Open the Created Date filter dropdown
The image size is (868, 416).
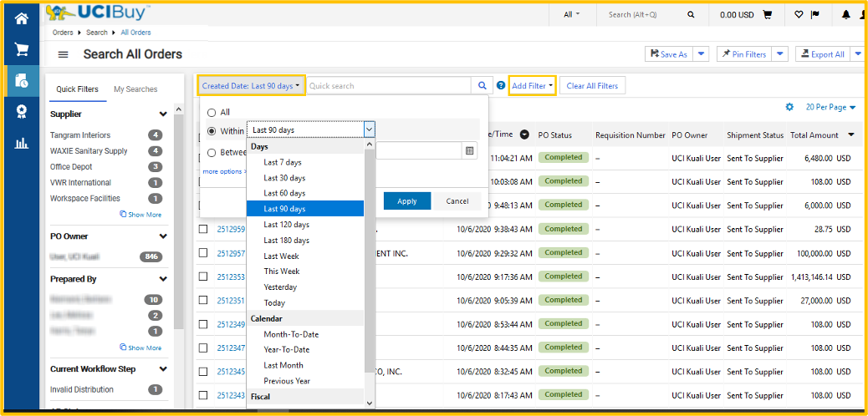pos(251,86)
